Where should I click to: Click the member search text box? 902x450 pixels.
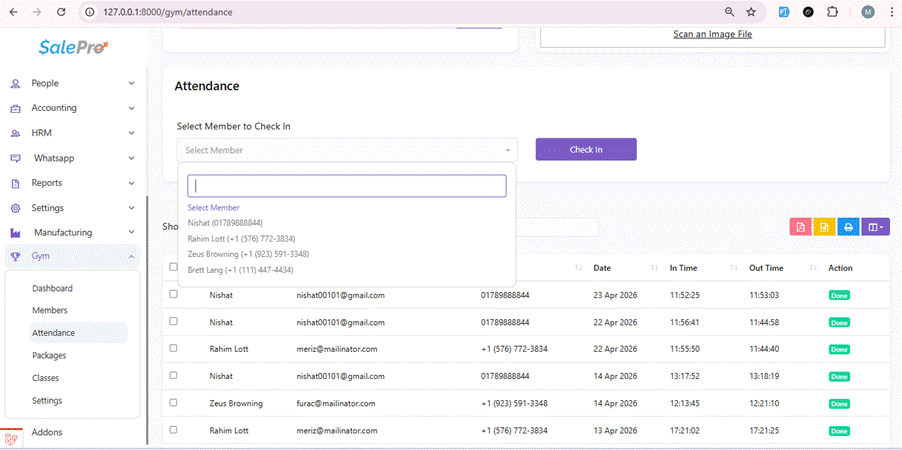[346, 186]
